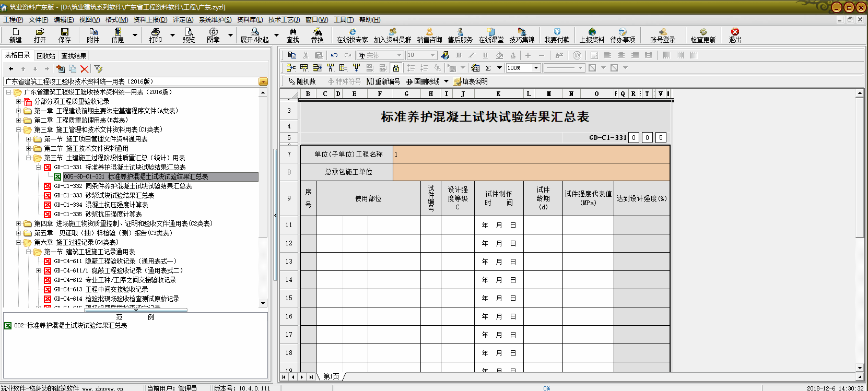Image resolution: width=868 pixels, height=391 pixels.
Task: Click the fill color bucket icon
Action: pyautogui.click(x=499, y=55)
